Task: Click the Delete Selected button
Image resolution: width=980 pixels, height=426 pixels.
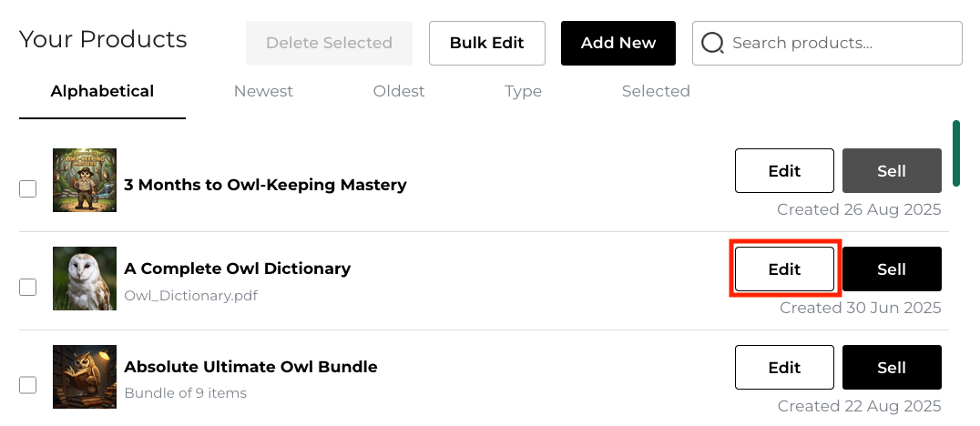Action: (329, 43)
